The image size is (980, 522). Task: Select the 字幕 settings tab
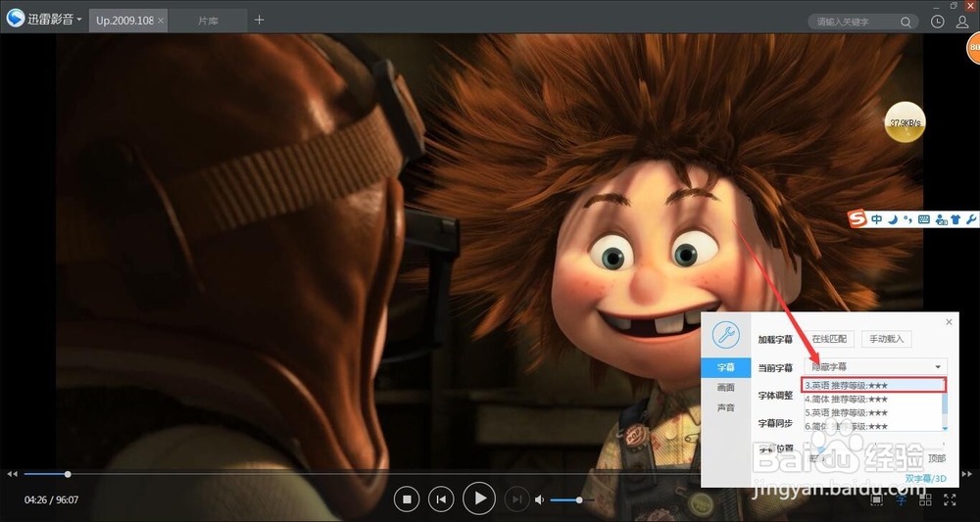[725, 368]
